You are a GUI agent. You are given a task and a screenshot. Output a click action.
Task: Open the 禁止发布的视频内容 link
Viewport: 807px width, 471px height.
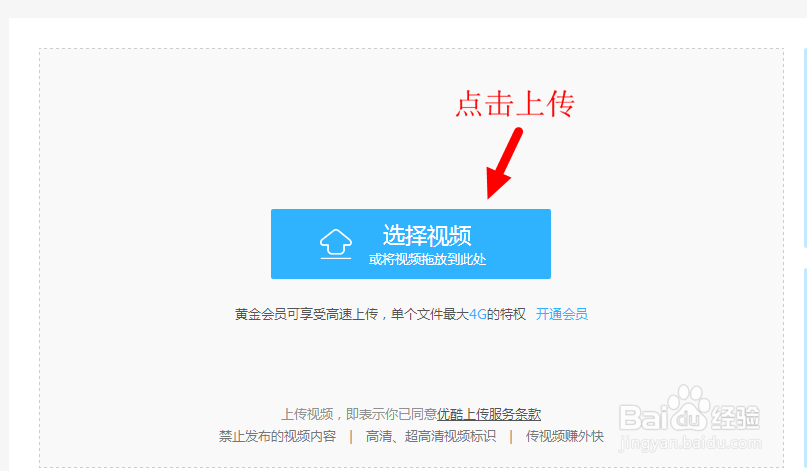[277, 437]
